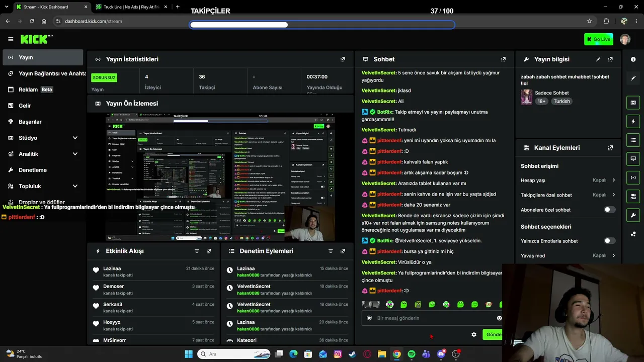
Task: Select Yayın in the sidebar
Action: [43, 57]
